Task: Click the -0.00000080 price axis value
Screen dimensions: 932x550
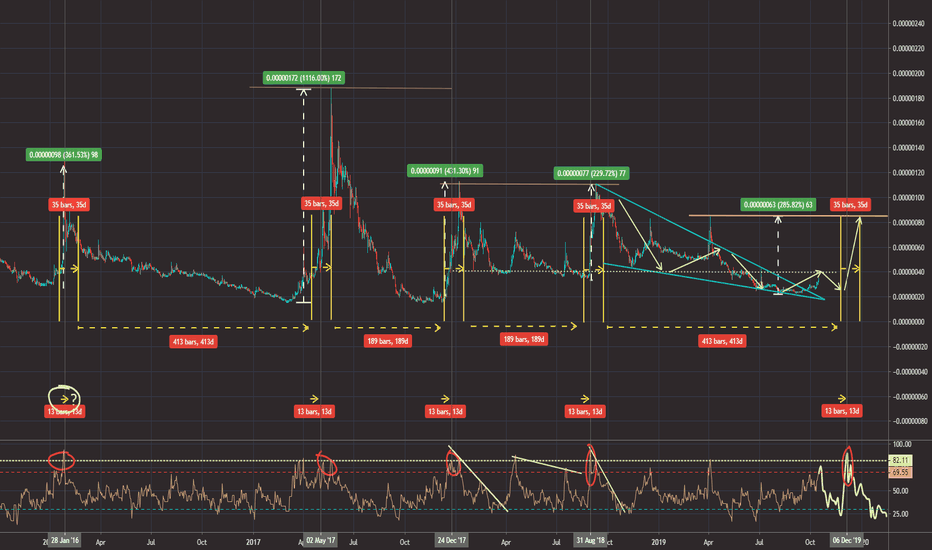Action: coord(908,422)
